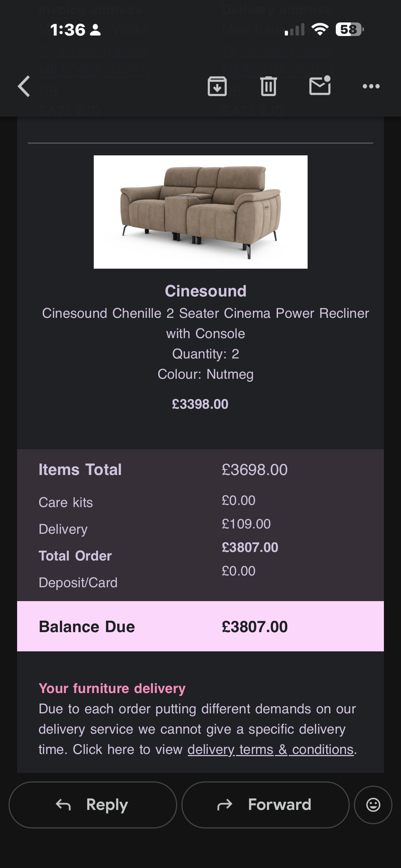Tap the Cinesound sofa product image
This screenshot has height=868, width=401.
coord(200,212)
